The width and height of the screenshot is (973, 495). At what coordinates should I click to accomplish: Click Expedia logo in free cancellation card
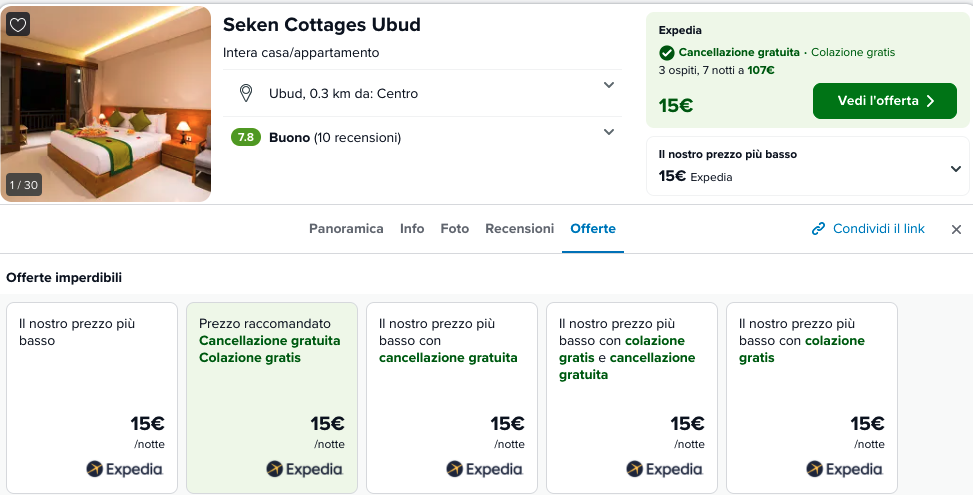click(484, 469)
